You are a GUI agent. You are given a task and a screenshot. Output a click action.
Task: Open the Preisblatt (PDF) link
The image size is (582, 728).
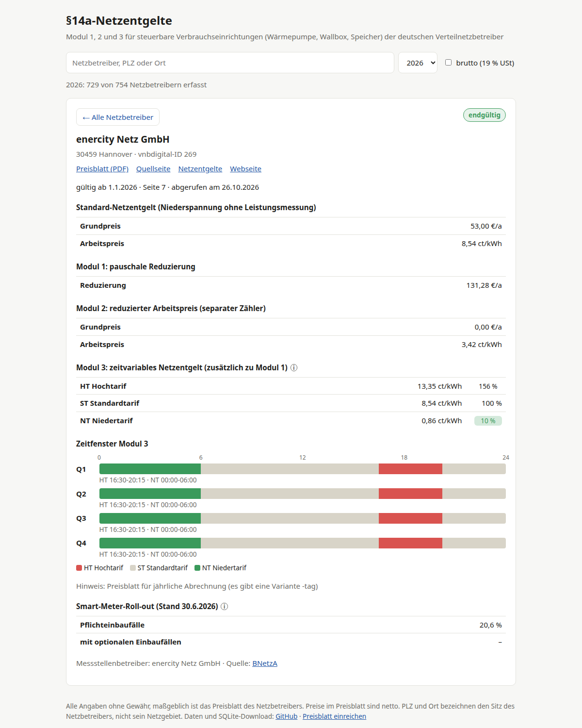[x=102, y=169]
